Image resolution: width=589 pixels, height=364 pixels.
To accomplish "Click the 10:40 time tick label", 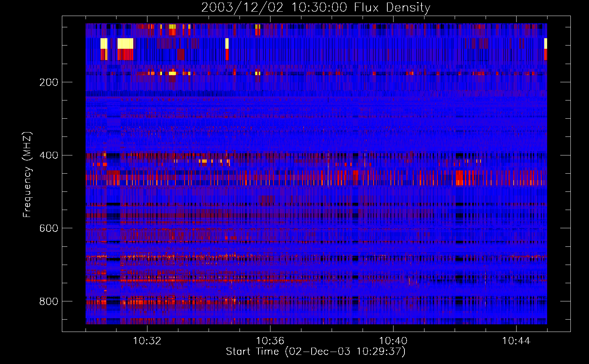I will point(393,341).
